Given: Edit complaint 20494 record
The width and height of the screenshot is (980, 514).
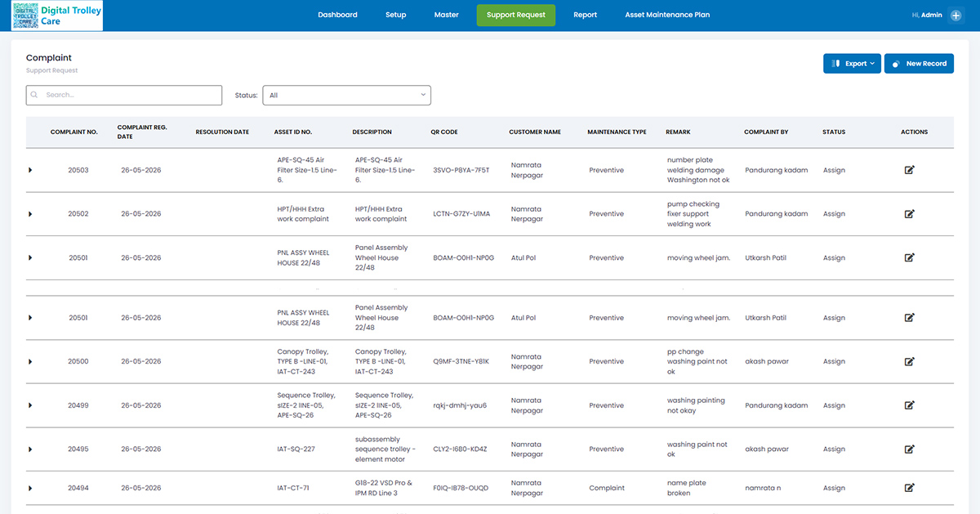Looking at the screenshot, I should (909, 488).
